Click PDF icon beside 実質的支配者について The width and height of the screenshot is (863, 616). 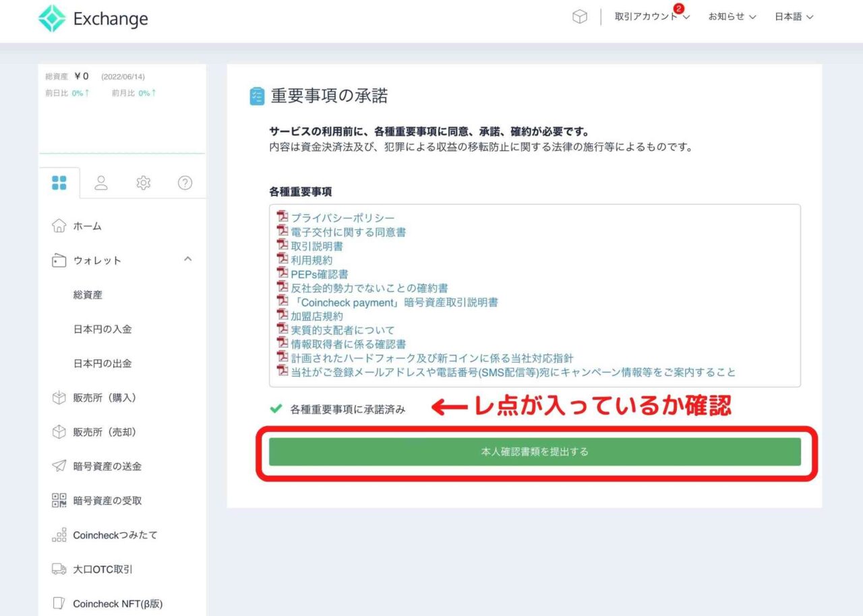[282, 330]
